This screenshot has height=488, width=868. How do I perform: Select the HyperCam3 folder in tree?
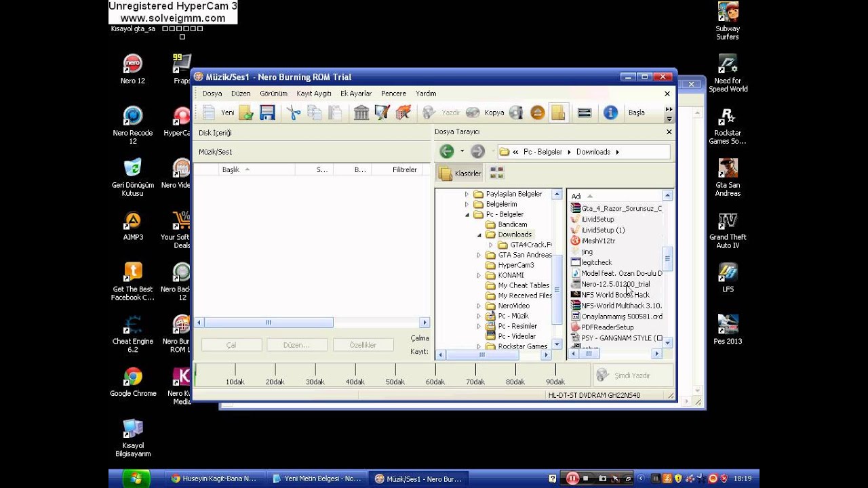[x=515, y=265]
